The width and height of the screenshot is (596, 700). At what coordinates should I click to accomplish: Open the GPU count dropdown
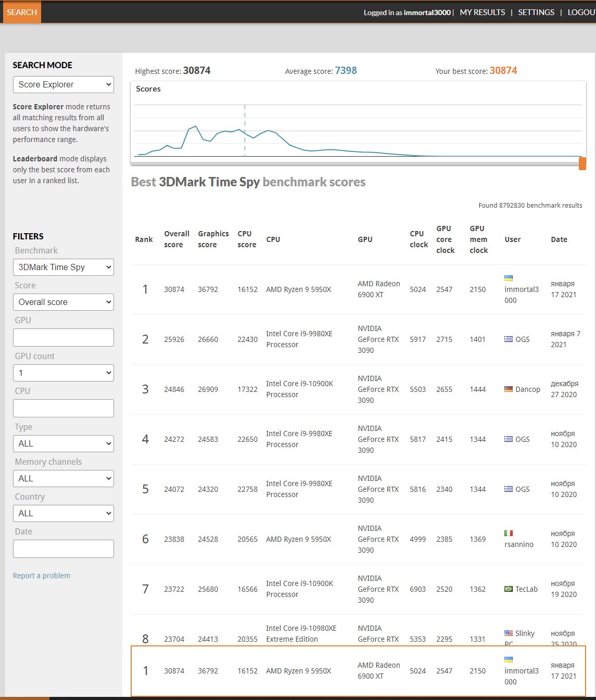pos(64,373)
